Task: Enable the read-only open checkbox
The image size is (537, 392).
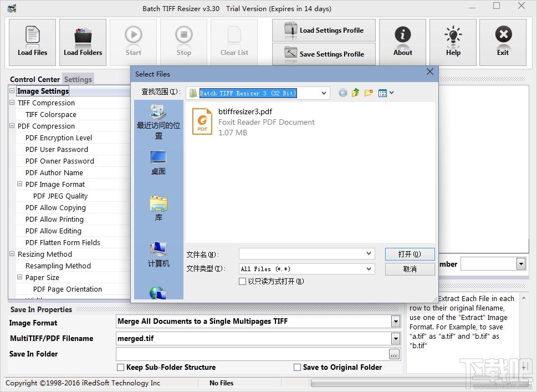Action: 242,281
